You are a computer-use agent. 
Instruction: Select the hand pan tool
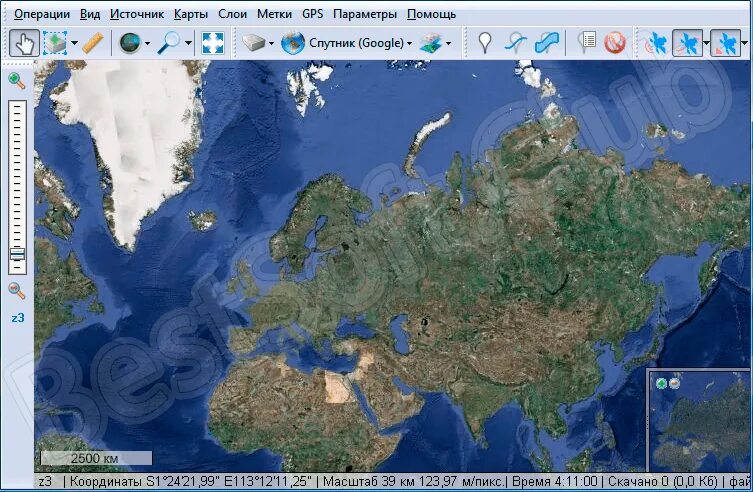[24, 43]
